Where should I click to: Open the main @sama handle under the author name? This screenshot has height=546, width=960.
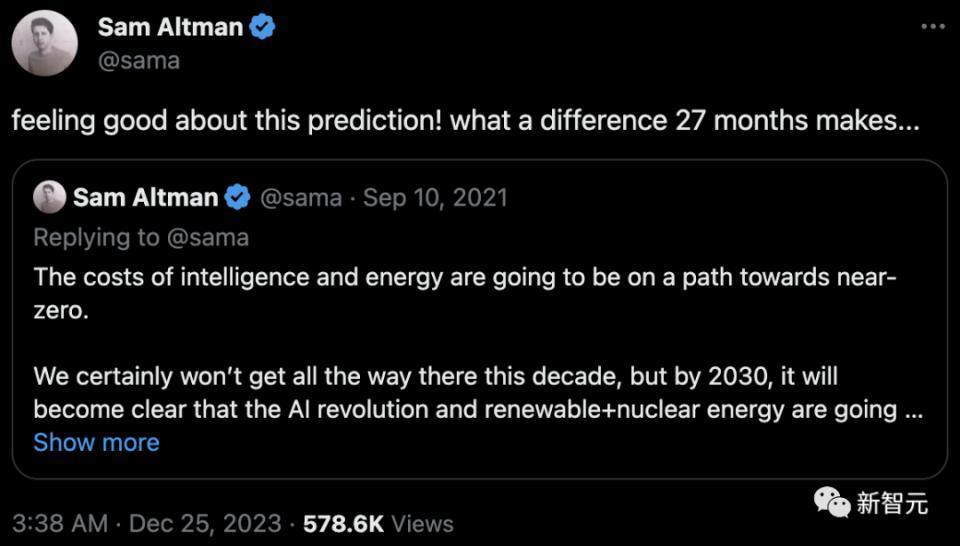pos(139,60)
